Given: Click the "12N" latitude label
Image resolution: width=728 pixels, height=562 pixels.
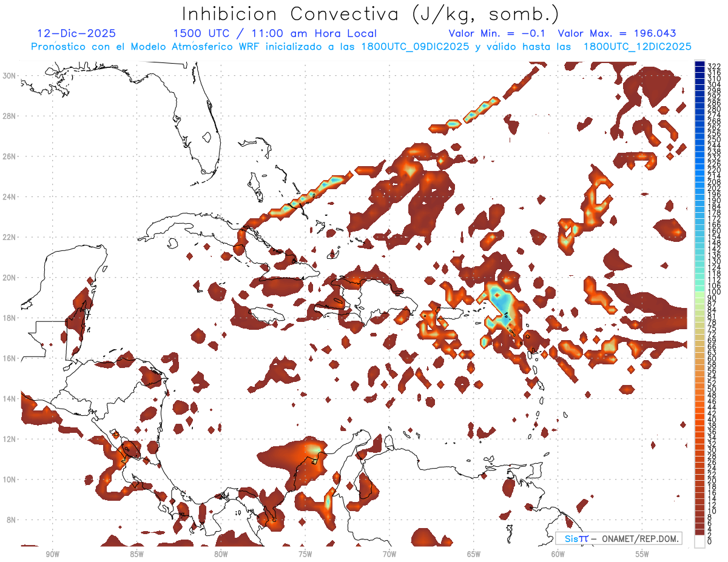Looking at the screenshot, I should coord(9,439).
